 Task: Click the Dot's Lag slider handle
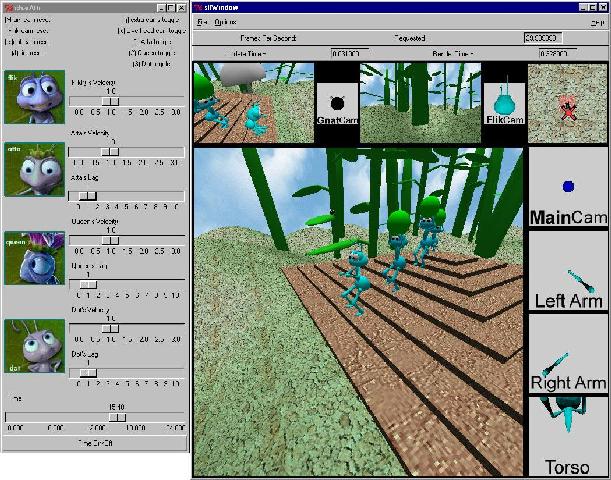[x=88, y=373]
